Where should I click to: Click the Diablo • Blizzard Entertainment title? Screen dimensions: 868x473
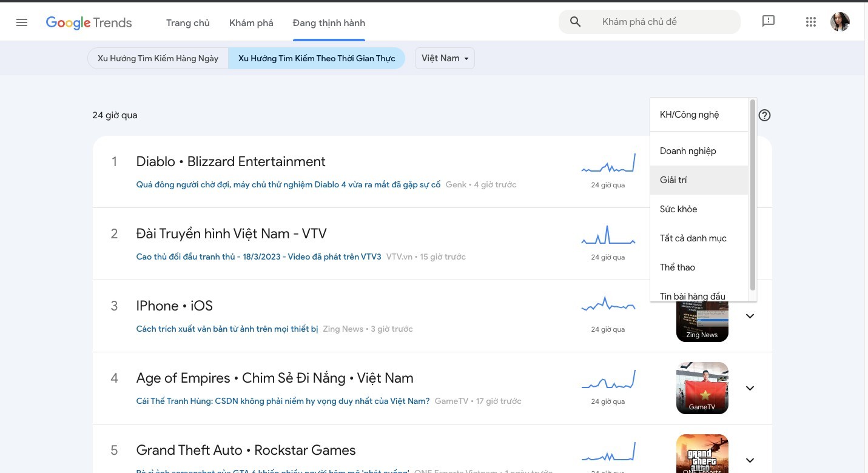pyautogui.click(x=230, y=161)
